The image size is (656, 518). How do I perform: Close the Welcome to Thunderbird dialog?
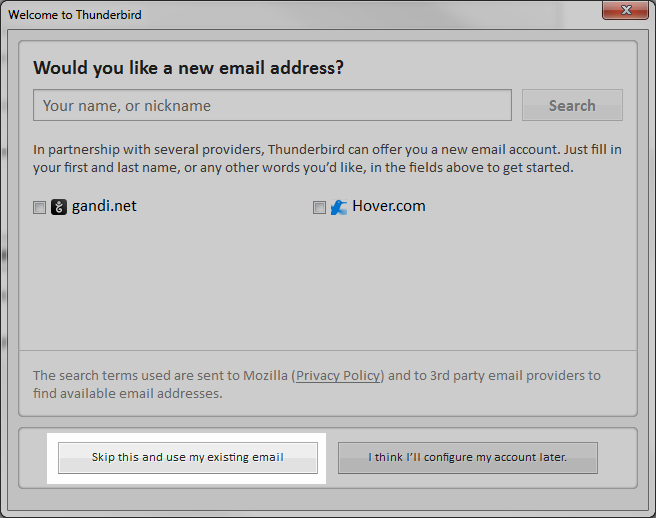(x=625, y=11)
